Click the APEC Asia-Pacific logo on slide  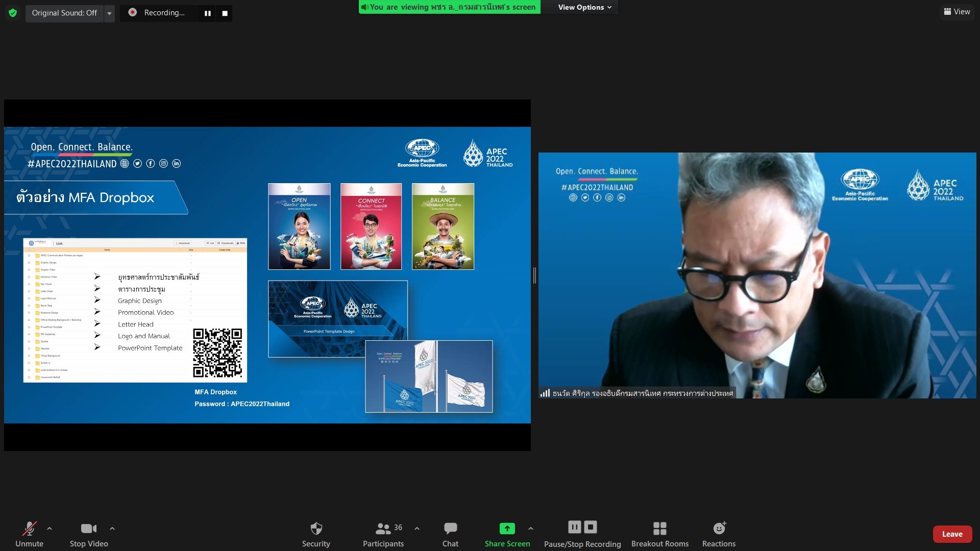click(x=422, y=153)
